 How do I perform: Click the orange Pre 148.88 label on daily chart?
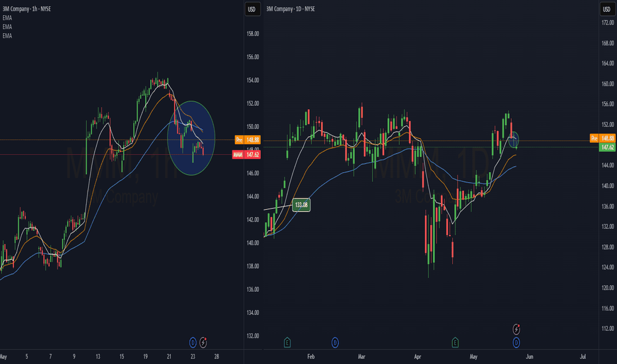pyautogui.click(x=602, y=138)
